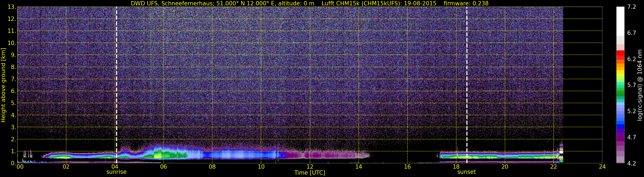The height and width of the screenshot is (177, 644).
Task: Click the y-axis tick label '6.'
Action: click(x=13, y=91)
